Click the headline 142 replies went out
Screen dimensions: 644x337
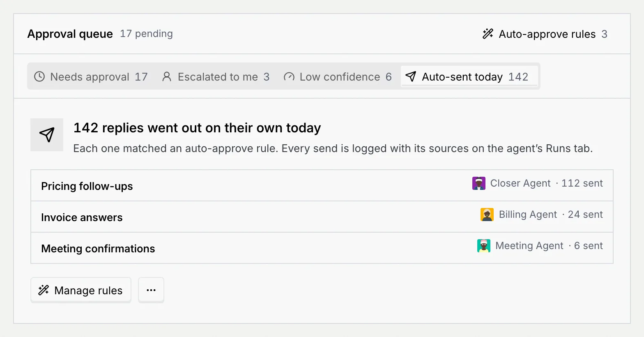pos(197,128)
